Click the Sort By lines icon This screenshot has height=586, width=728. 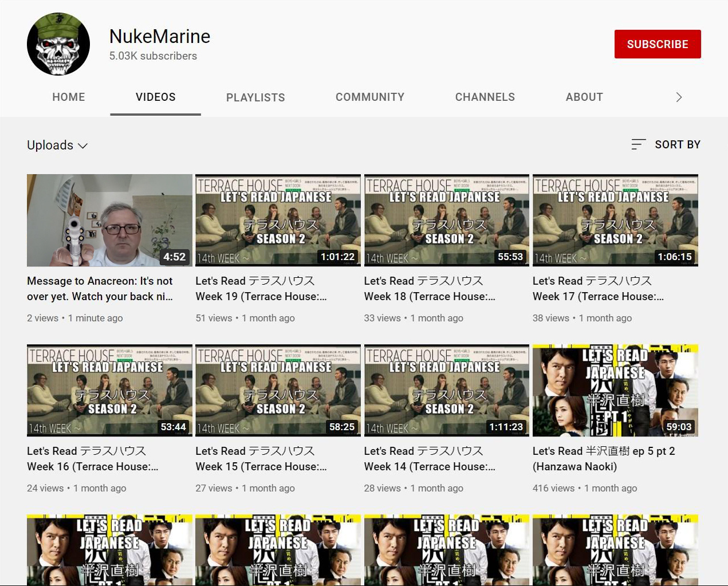(x=639, y=144)
